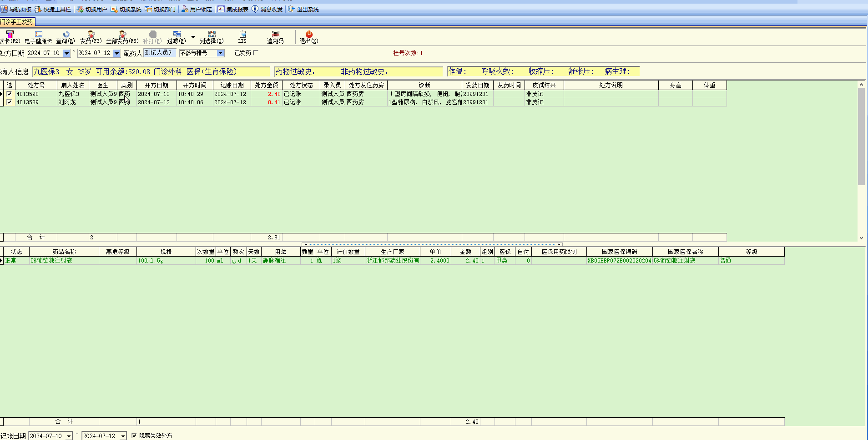Select patient name cell 刘阿龙

tap(73, 102)
